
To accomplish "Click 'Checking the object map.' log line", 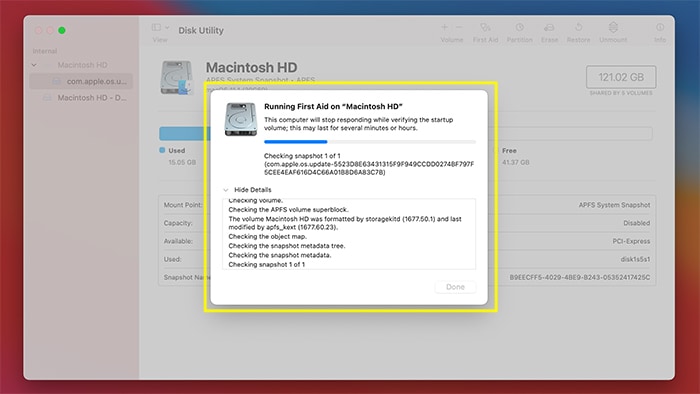I will tap(267, 236).
